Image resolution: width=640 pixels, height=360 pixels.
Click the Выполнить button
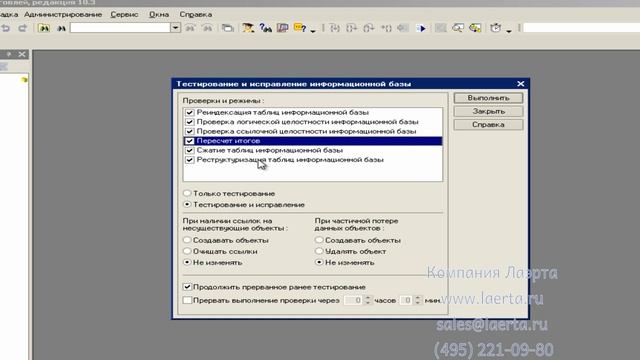tap(488, 98)
